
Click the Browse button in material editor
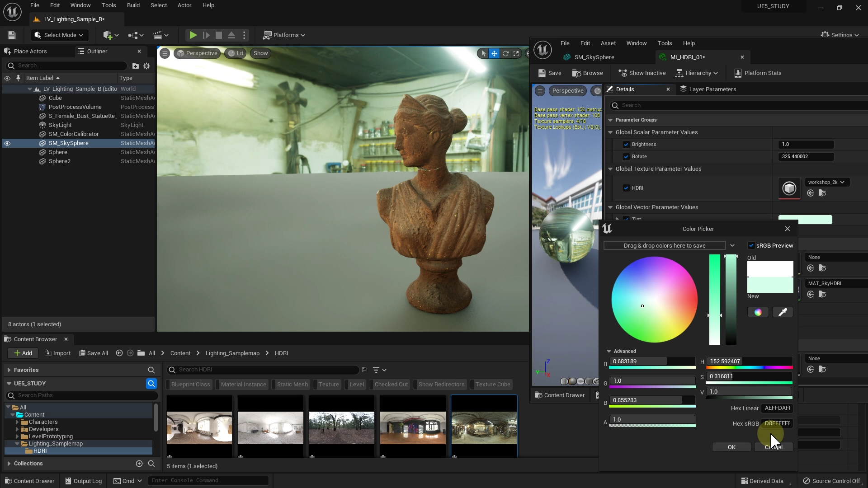[x=587, y=73]
